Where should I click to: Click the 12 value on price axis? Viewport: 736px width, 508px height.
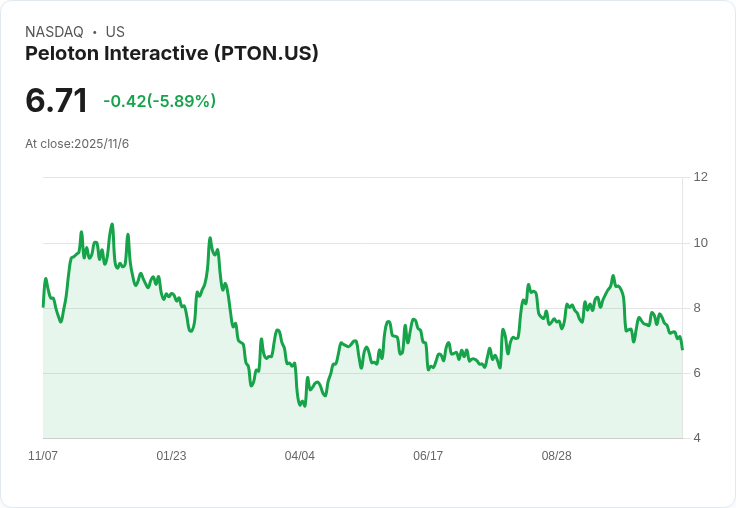[x=700, y=177]
